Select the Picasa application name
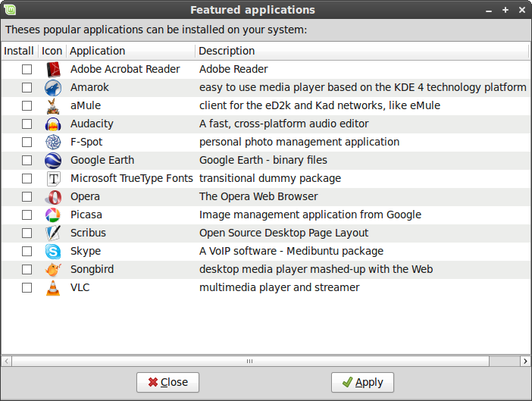This screenshot has height=401, width=532. coord(86,215)
